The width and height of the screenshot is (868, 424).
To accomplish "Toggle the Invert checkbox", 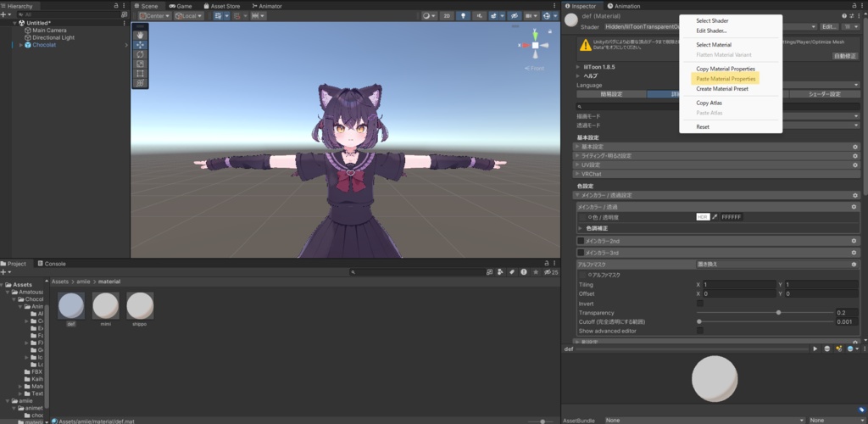I will (699, 304).
